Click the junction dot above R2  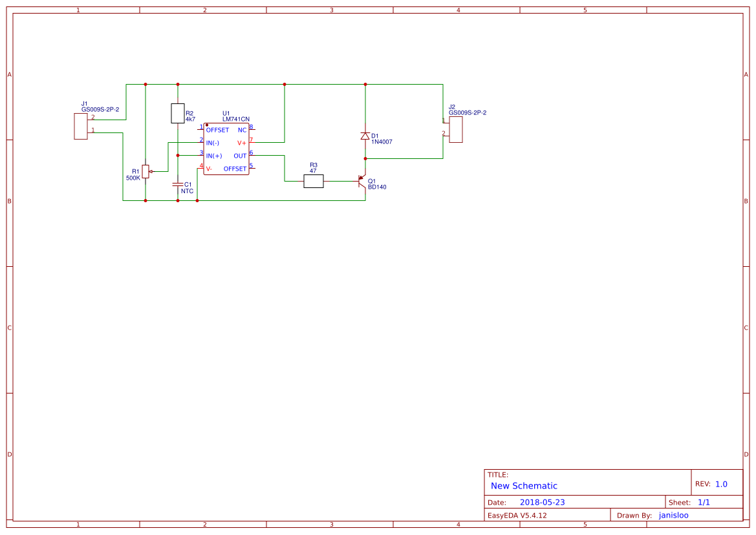(177, 84)
